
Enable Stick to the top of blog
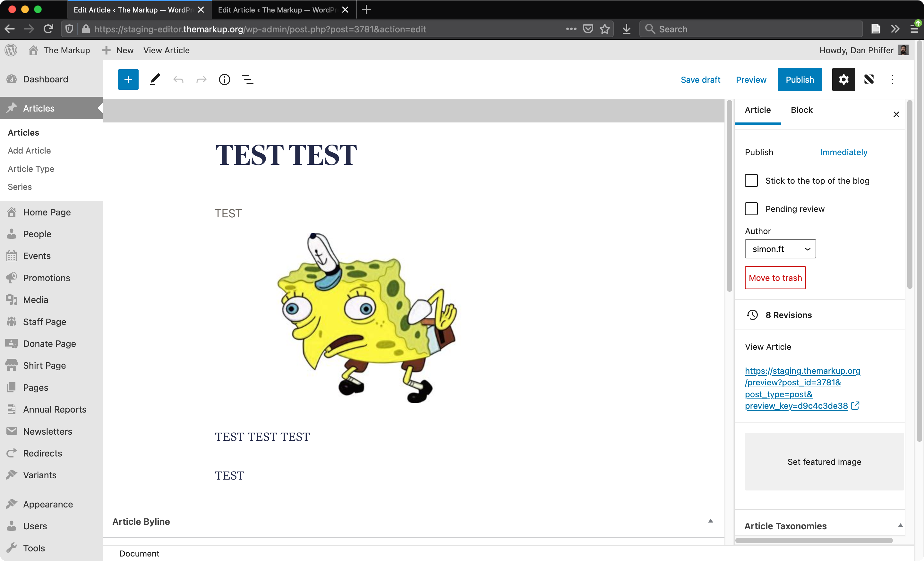point(751,180)
